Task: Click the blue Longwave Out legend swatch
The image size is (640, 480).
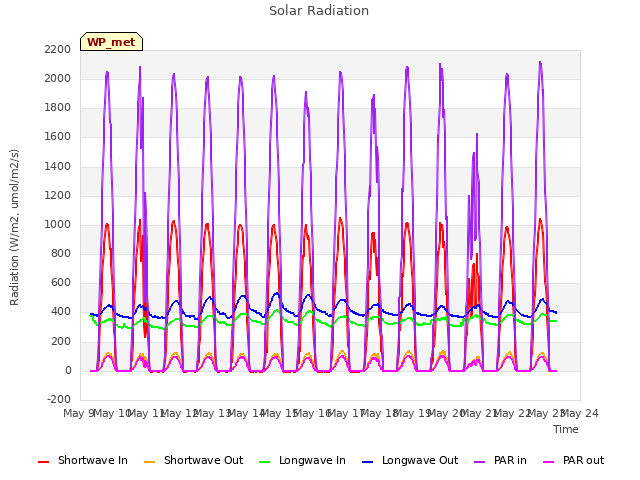Action: [x=368, y=462]
